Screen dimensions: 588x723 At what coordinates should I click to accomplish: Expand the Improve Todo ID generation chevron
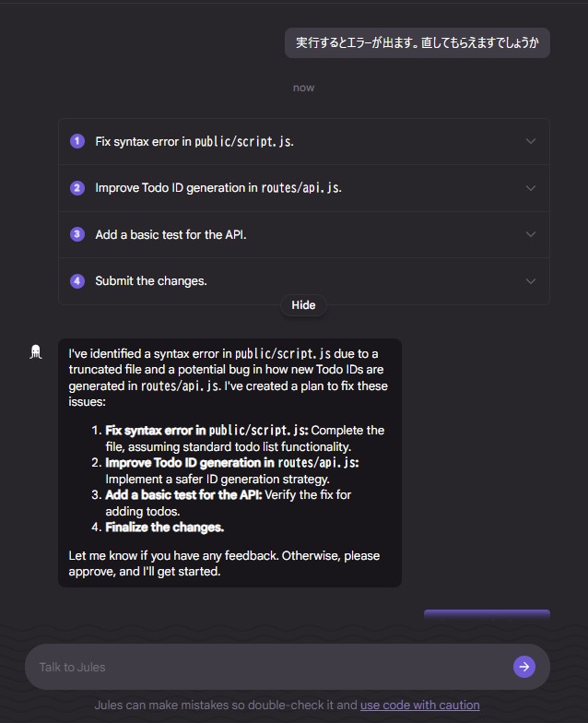[530, 188]
